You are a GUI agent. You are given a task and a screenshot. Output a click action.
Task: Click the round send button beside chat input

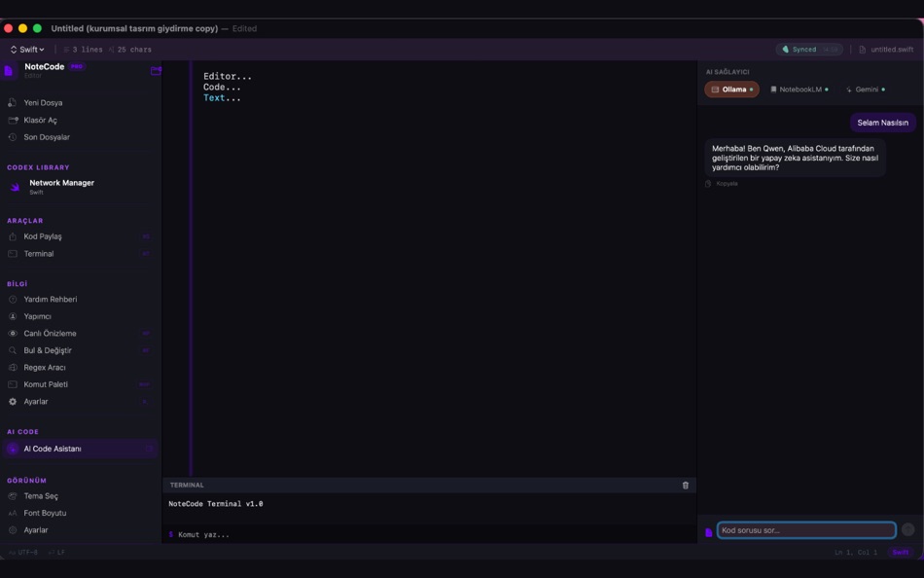[908, 529]
